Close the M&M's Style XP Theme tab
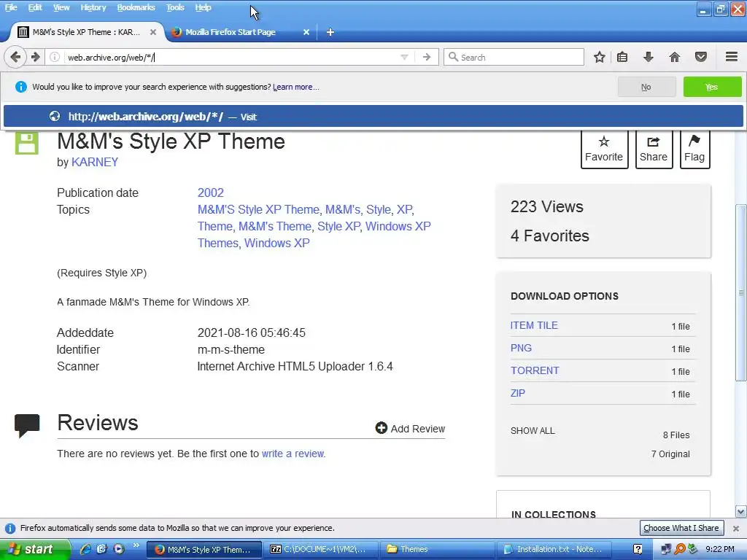Screen dimensions: 747x560 click(x=153, y=32)
